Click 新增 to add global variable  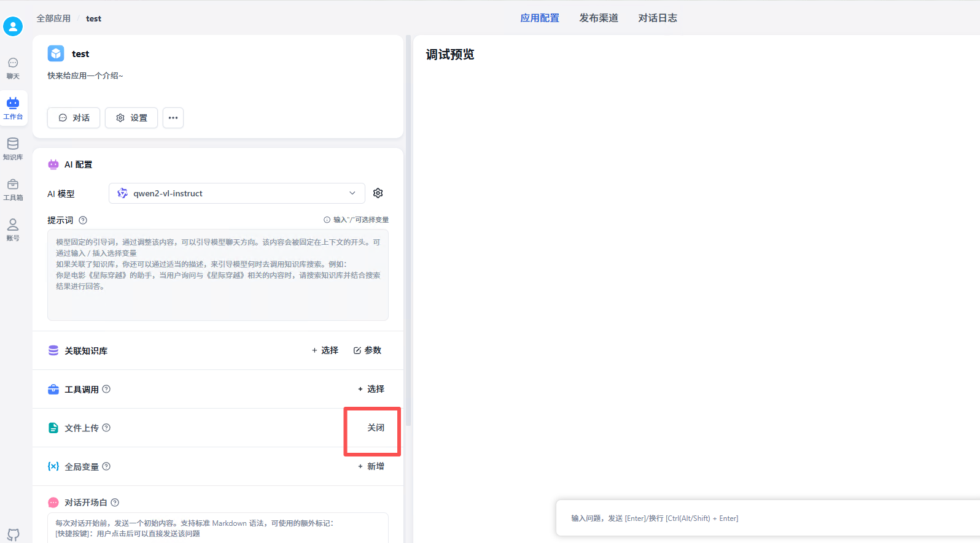(371, 466)
